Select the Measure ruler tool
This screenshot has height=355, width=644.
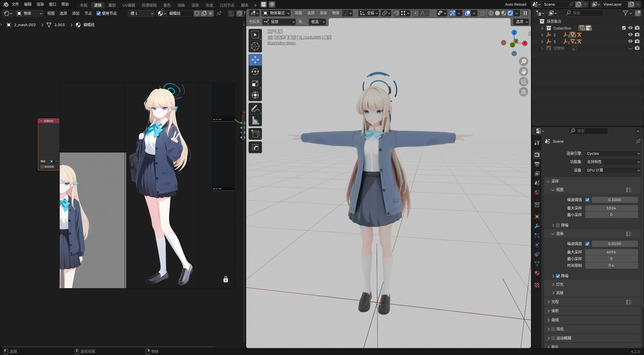[x=255, y=121]
